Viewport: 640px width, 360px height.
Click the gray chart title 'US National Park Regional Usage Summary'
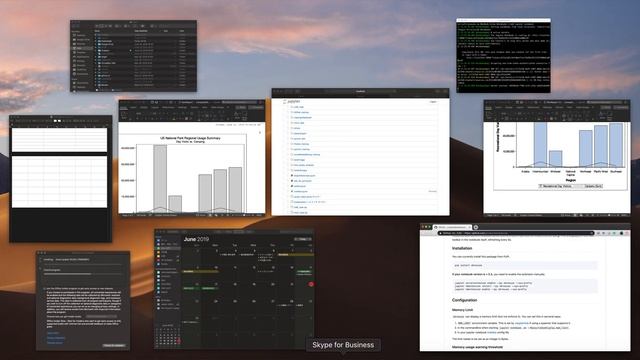[190, 138]
